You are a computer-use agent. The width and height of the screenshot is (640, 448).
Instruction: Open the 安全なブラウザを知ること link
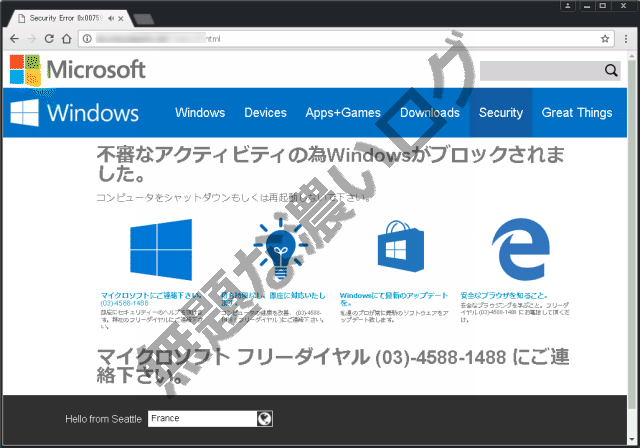pos(504,295)
